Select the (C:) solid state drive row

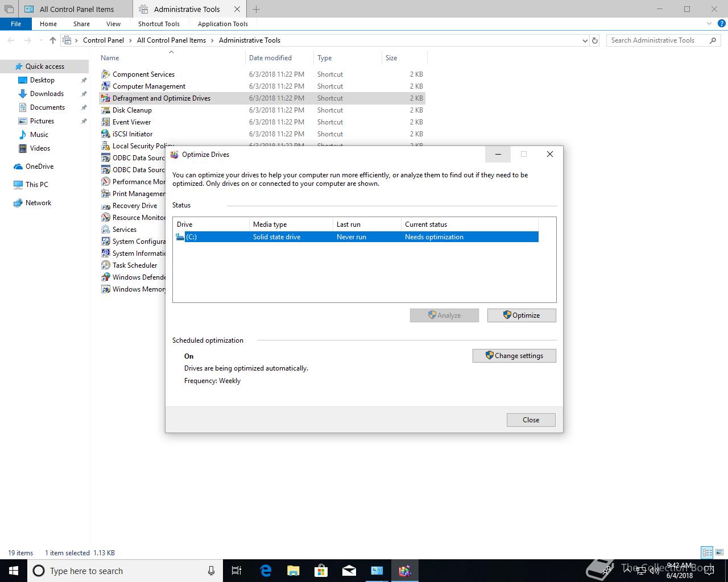[356, 237]
